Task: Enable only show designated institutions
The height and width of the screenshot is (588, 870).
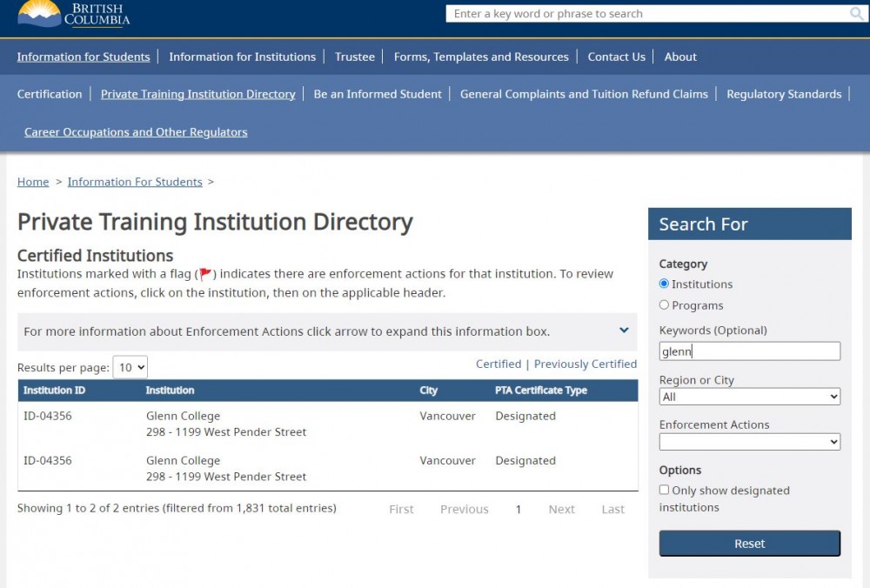Action: tap(665, 491)
